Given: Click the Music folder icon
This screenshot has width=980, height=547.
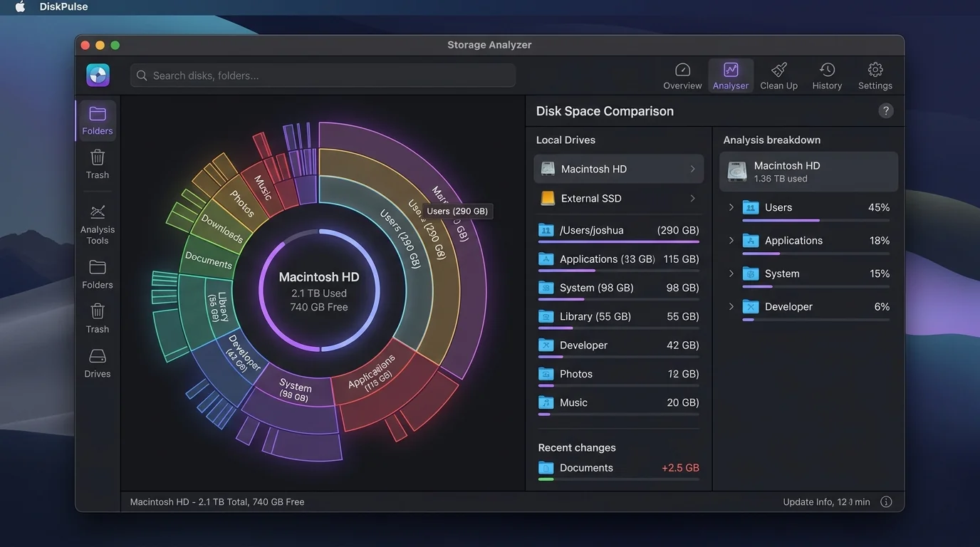Looking at the screenshot, I should tap(546, 402).
